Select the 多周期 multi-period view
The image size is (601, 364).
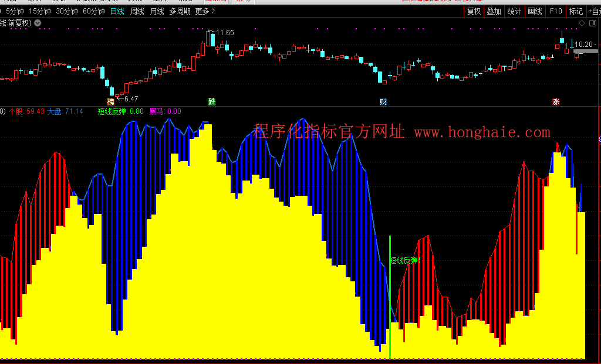coord(180,11)
